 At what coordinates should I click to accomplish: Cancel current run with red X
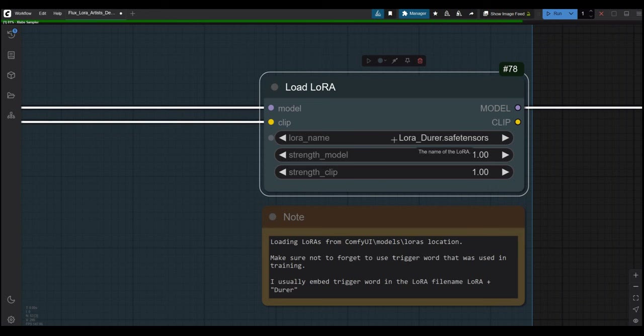coord(601,14)
